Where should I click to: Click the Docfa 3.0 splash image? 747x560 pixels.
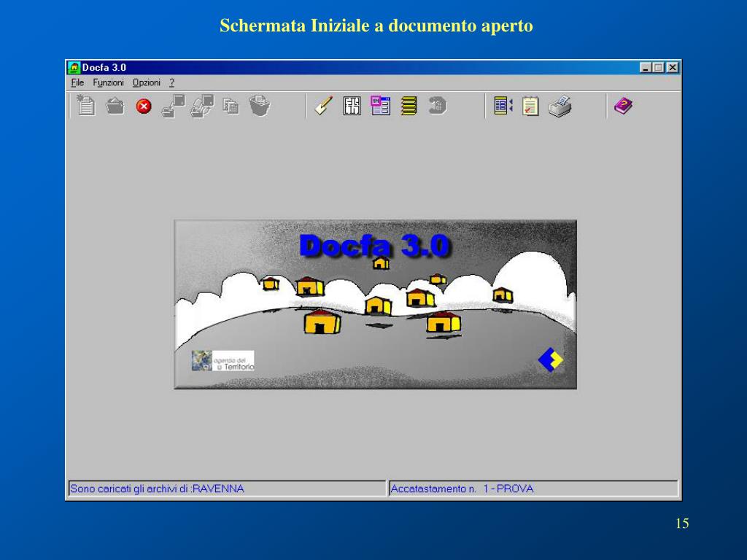376,304
